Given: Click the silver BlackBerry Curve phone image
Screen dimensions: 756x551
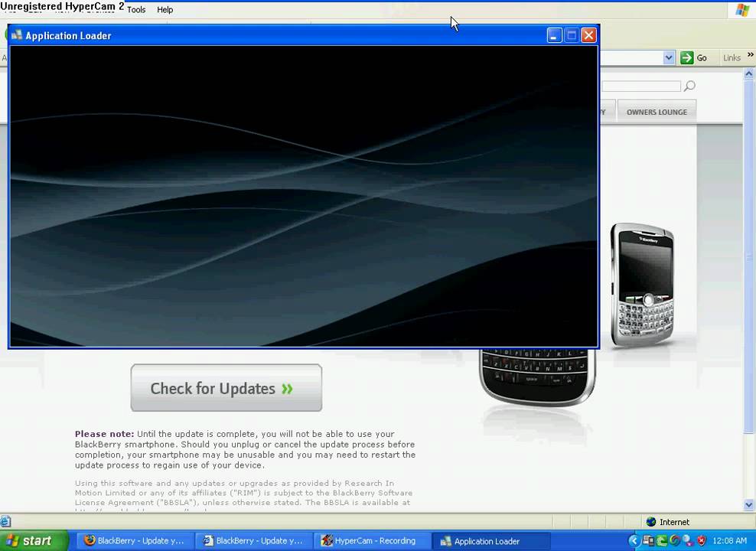Looking at the screenshot, I should [x=642, y=285].
